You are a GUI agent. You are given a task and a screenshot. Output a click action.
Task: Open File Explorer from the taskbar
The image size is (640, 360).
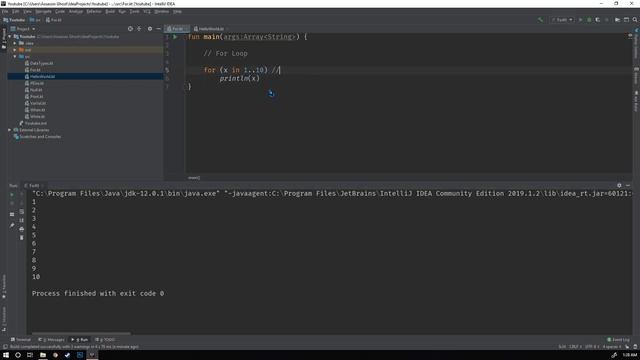point(42,355)
